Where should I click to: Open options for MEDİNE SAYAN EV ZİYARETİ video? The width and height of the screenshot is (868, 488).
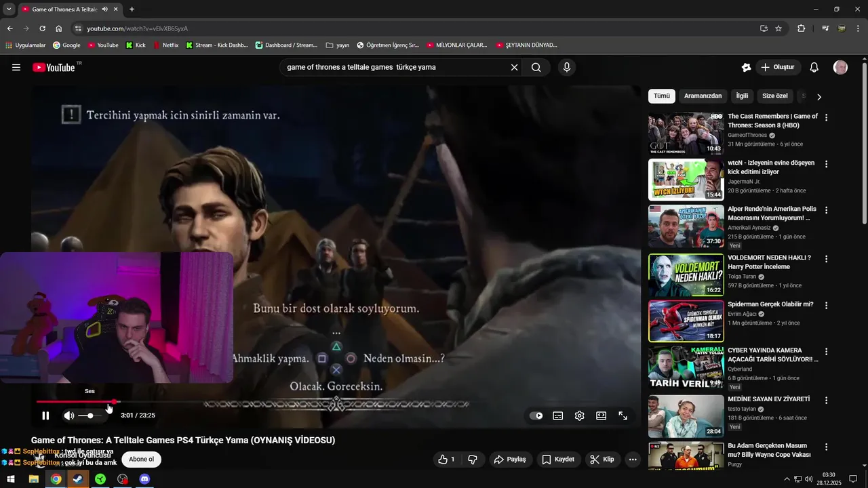pos(826,400)
